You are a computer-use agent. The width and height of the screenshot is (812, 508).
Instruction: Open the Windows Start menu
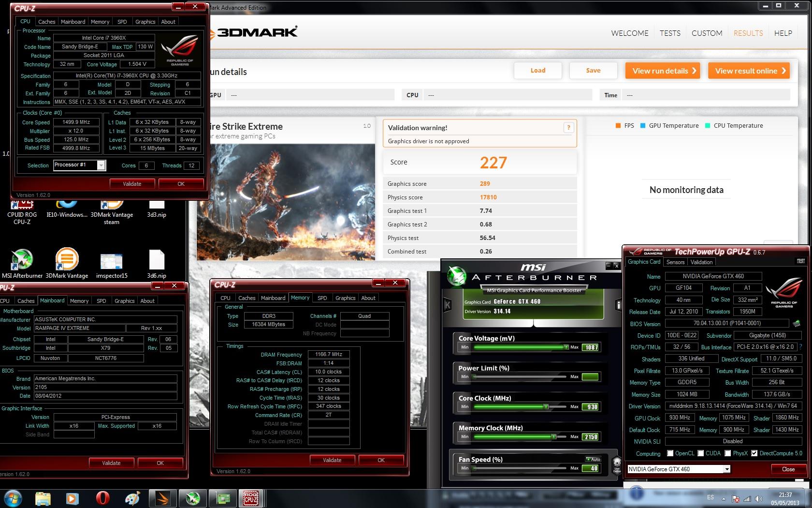[x=13, y=498]
